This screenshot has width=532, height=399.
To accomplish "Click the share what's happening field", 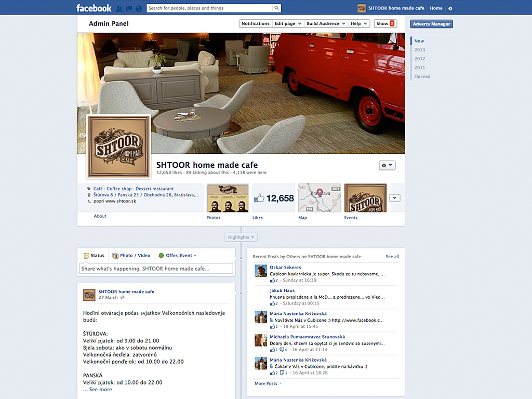I will tap(156, 269).
